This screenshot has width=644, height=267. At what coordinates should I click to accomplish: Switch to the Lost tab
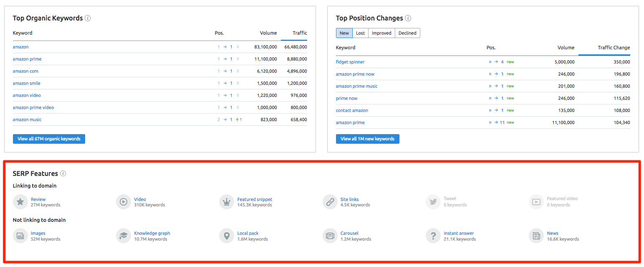361,33
